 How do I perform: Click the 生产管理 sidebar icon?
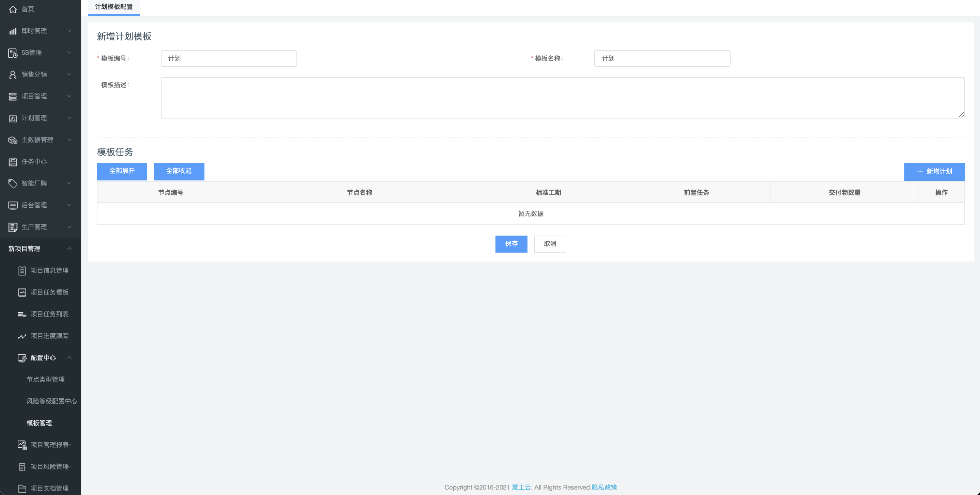tap(13, 227)
